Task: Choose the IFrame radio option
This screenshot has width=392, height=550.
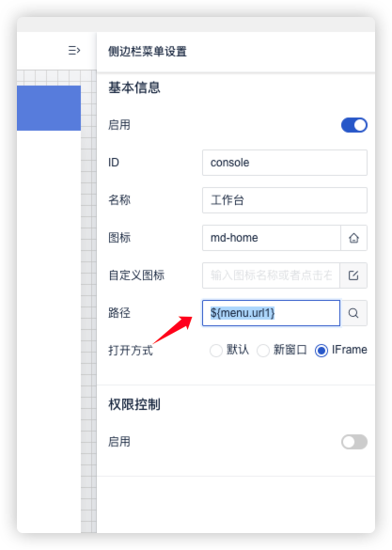Action: (321, 350)
